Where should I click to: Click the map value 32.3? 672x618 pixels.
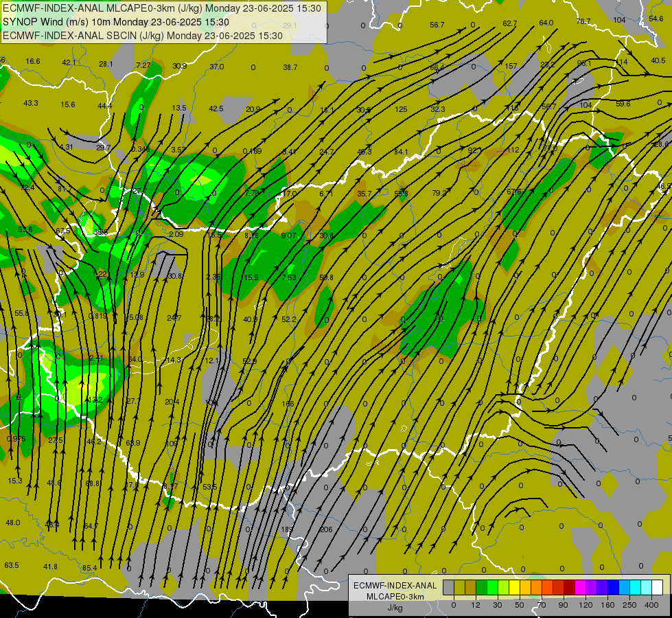pyautogui.click(x=438, y=109)
